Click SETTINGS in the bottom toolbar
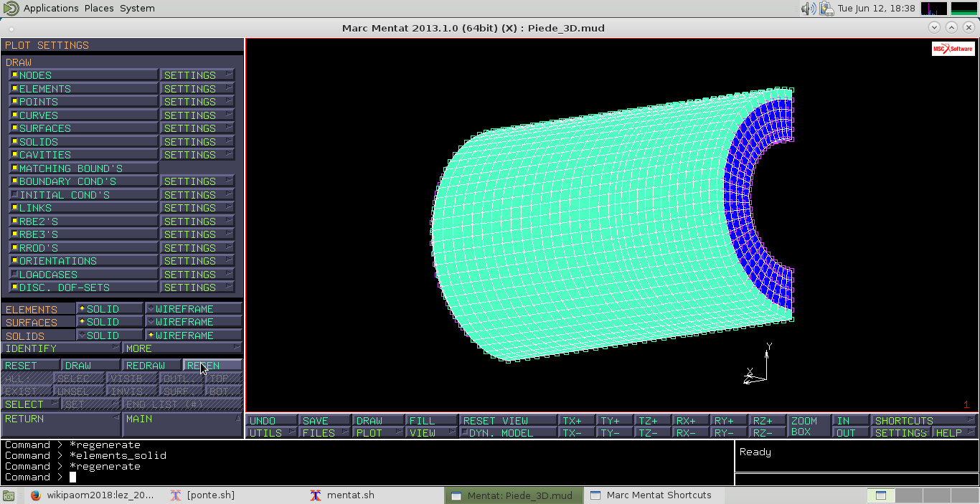980x504 pixels. 901,433
